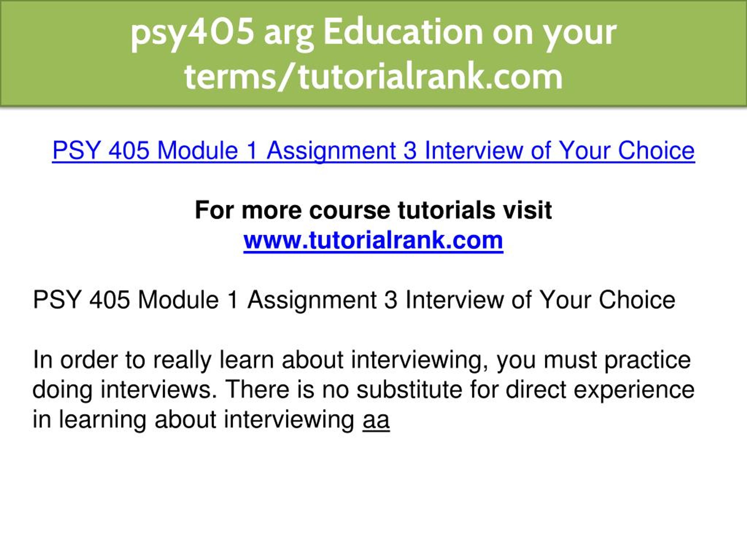Click "psy405" in the banner title
747x560 pixels.
click(x=193, y=35)
